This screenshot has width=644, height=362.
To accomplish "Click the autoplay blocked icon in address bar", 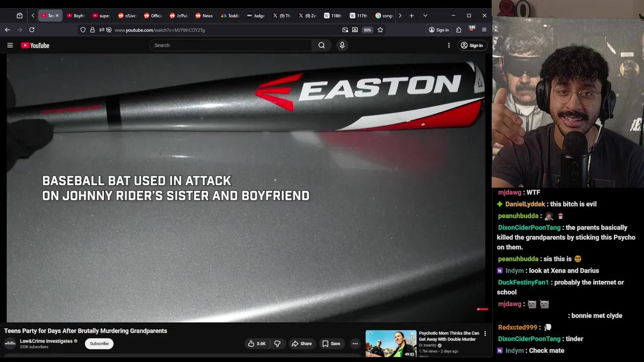I will click(x=109, y=30).
